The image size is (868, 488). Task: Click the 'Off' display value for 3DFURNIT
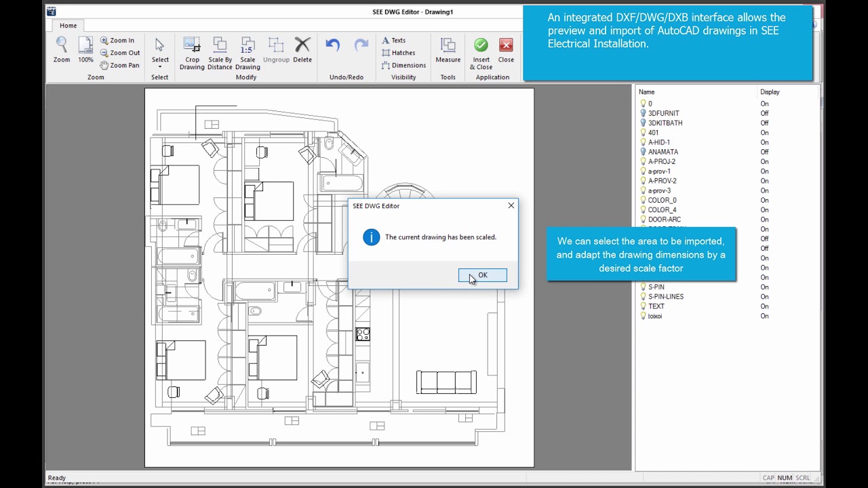point(764,113)
